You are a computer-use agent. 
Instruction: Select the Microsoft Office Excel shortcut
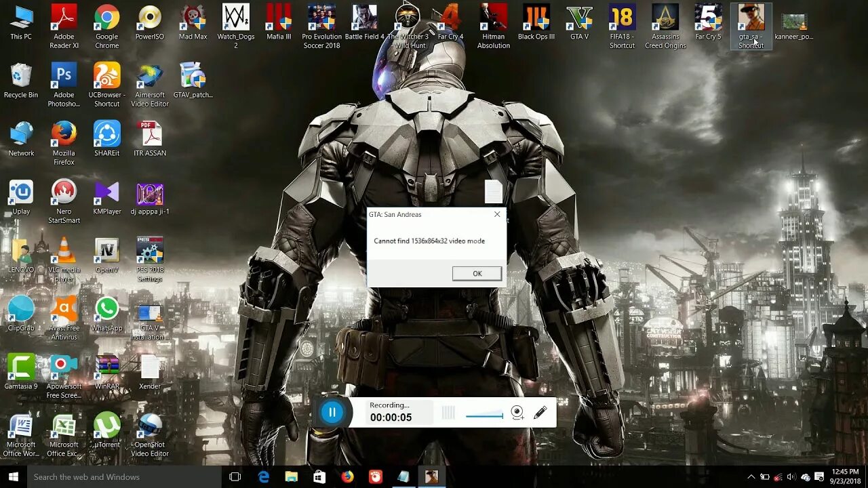click(x=64, y=435)
